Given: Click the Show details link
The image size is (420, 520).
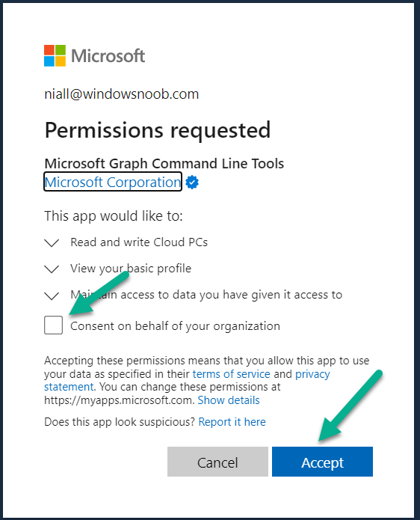Looking at the screenshot, I should 229,400.
